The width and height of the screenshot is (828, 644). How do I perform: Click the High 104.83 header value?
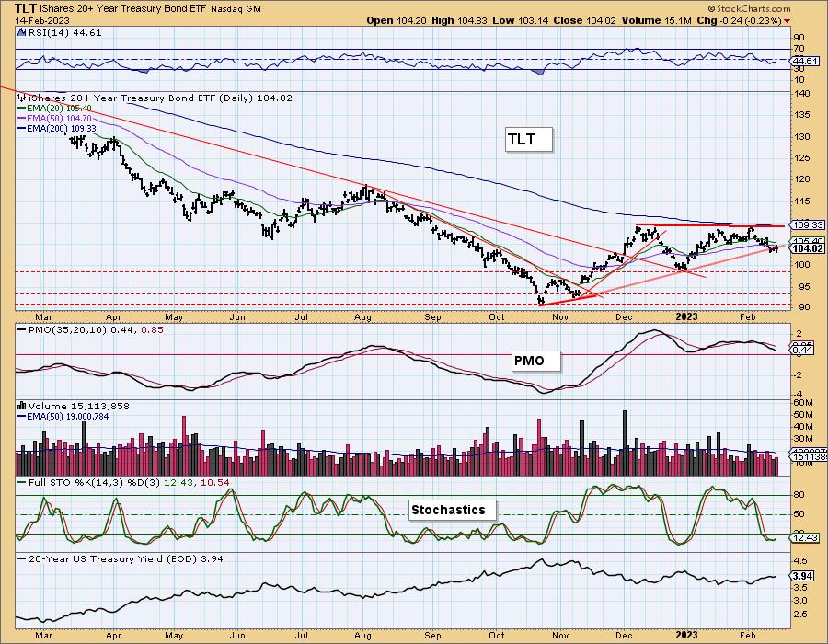click(459, 20)
